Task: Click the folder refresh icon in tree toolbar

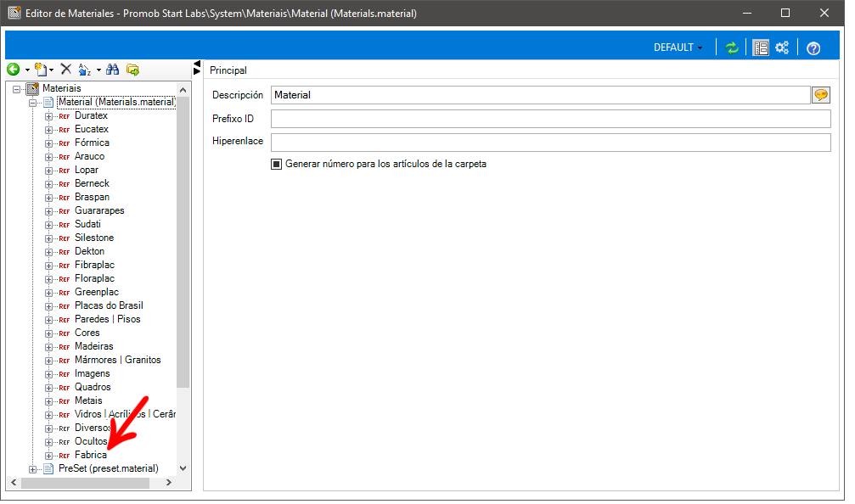Action: click(x=132, y=70)
